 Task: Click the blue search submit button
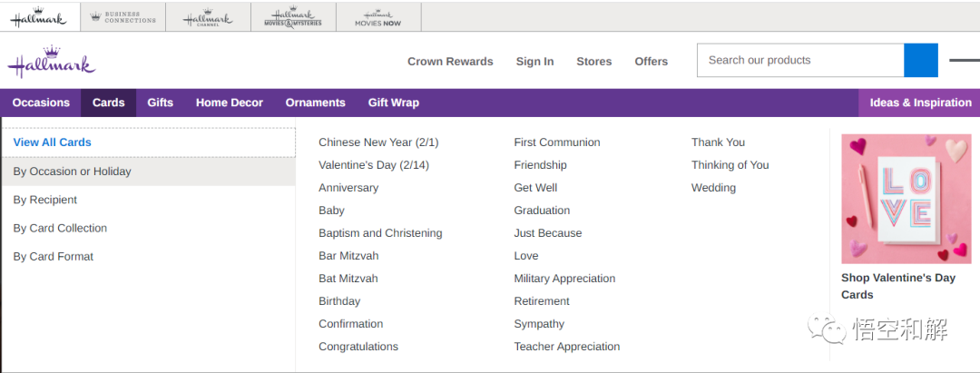click(x=920, y=61)
